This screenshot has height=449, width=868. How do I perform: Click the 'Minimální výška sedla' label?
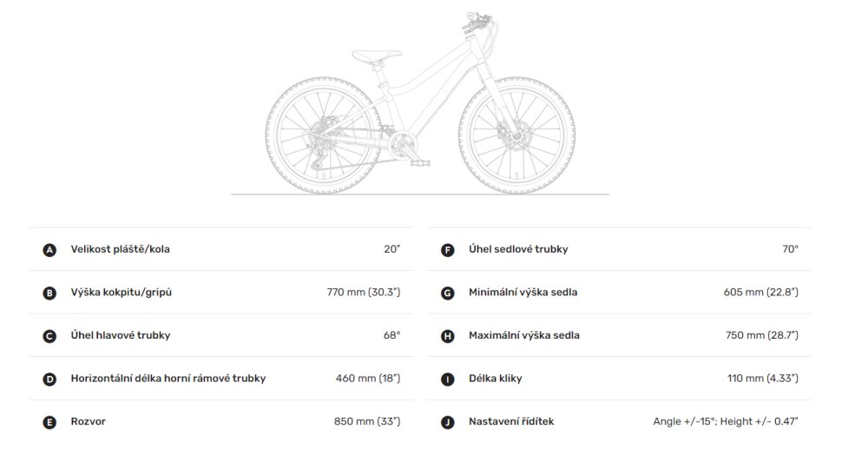point(523,293)
